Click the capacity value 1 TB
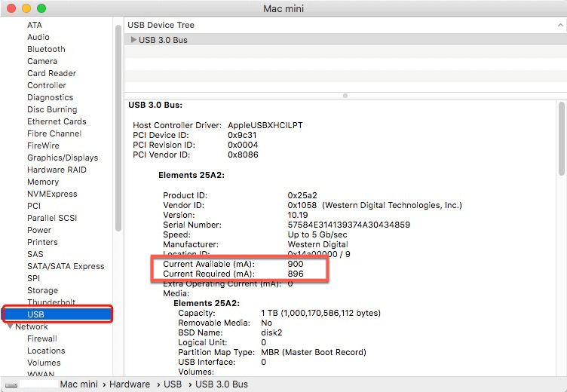This screenshot has width=567, height=392. click(x=320, y=313)
